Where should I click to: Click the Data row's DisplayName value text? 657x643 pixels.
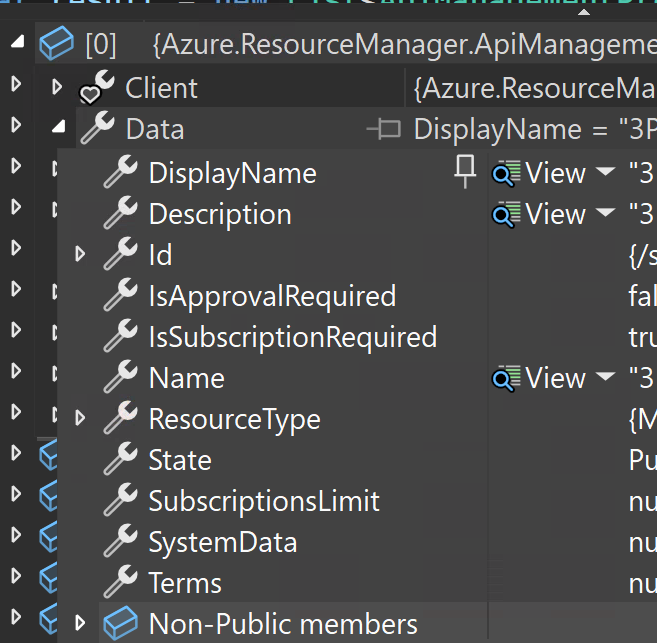[x=535, y=129]
